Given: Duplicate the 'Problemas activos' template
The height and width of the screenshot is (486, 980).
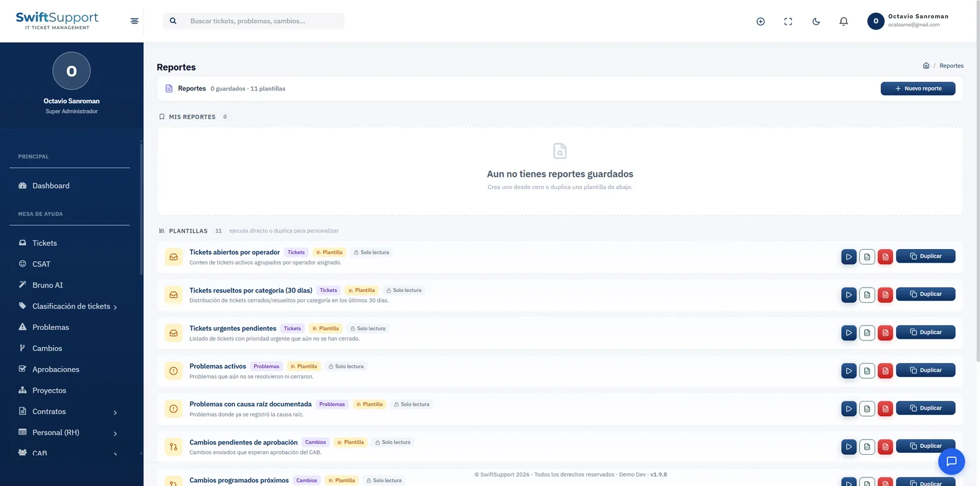Looking at the screenshot, I should tap(925, 370).
